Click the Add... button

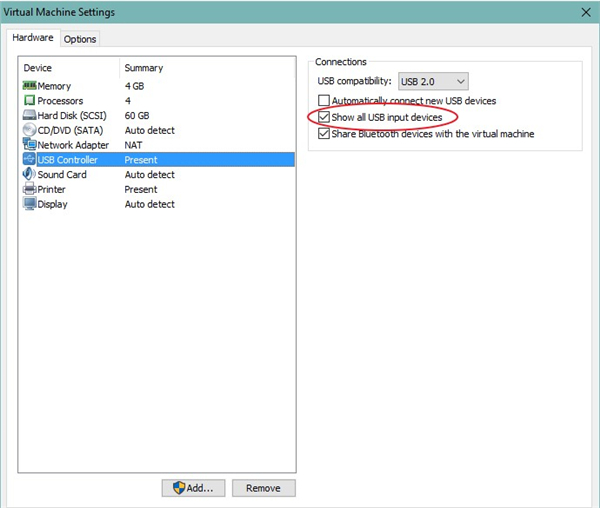[x=191, y=488]
